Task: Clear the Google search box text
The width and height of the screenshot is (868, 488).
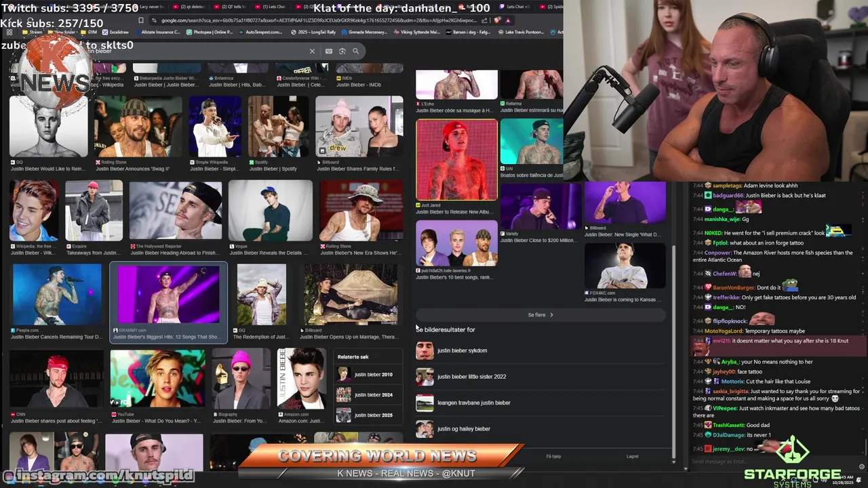Action: [312, 51]
